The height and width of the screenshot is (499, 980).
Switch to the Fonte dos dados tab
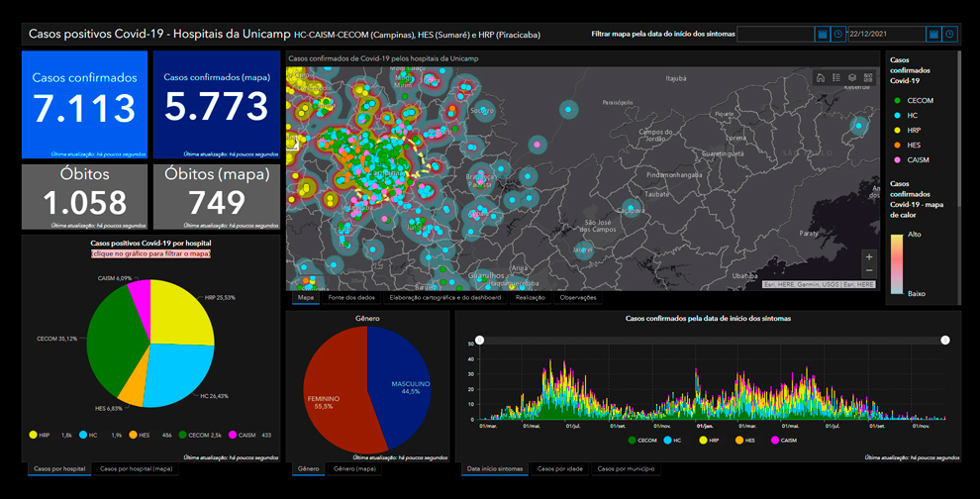351,297
